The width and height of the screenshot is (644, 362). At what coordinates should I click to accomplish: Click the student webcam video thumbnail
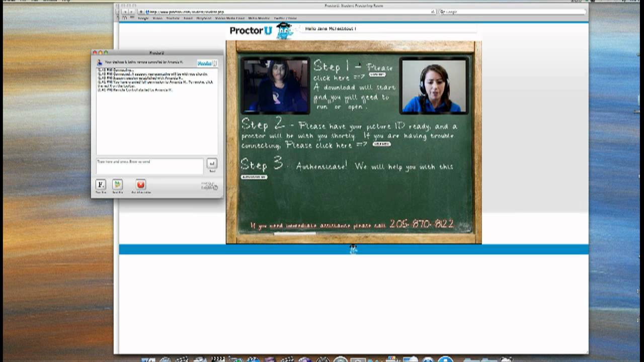tap(276, 85)
